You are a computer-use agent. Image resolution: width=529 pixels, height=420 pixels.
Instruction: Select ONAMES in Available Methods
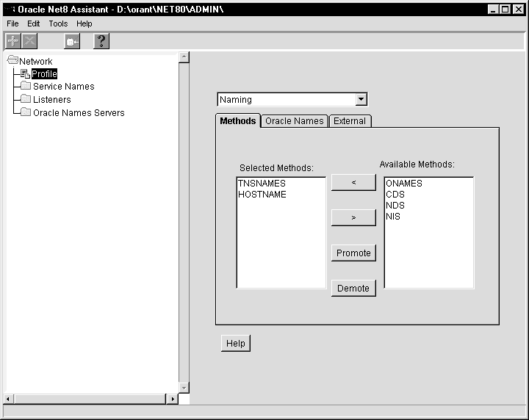click(404, 184)
